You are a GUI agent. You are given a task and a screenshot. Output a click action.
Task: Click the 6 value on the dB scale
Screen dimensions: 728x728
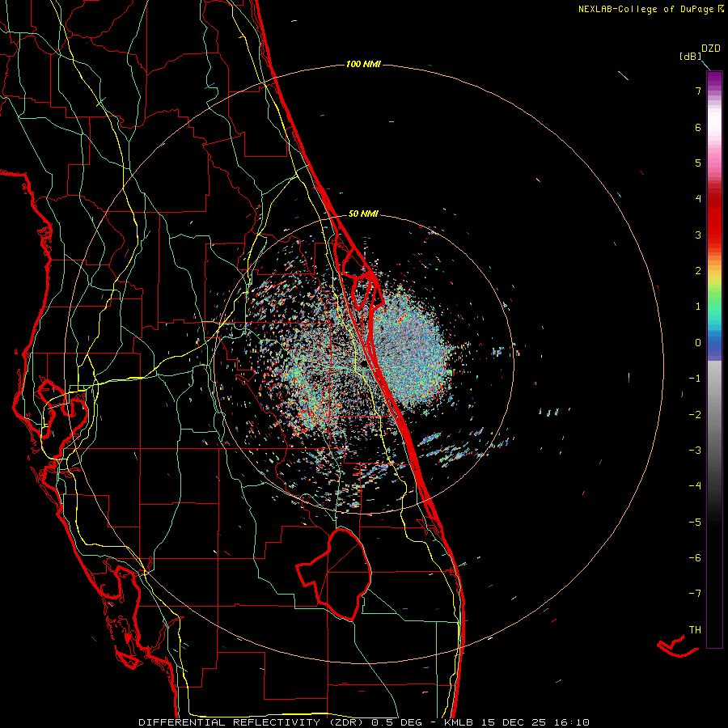tap(698, 127)
